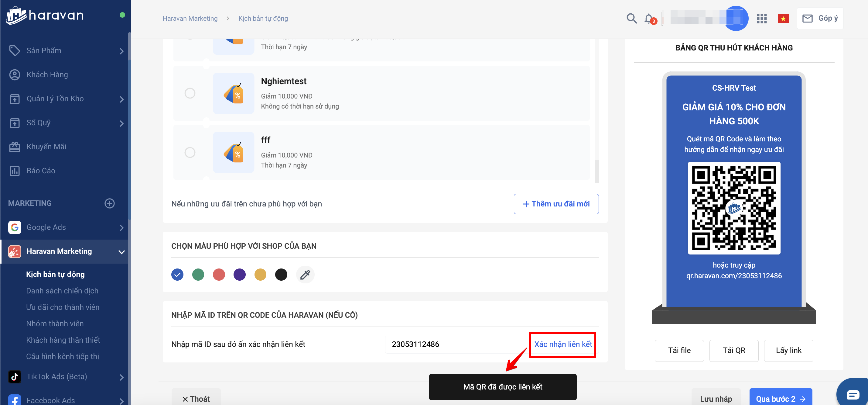Click the Thoát button

point(196,397)
